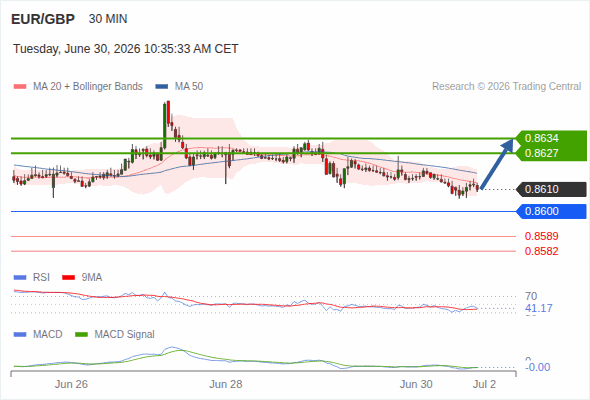Image resolution: width=590 pixels, height=400 pixels.
Task: Click the 0.8600 blue pivot label
Action: pyautogui.click(x=552, y=211)
